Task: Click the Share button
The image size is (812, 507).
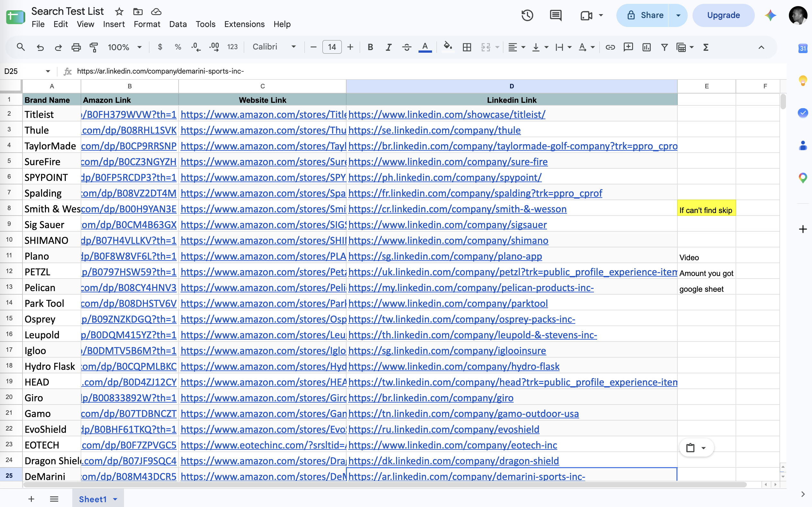Action: point(642,15)
